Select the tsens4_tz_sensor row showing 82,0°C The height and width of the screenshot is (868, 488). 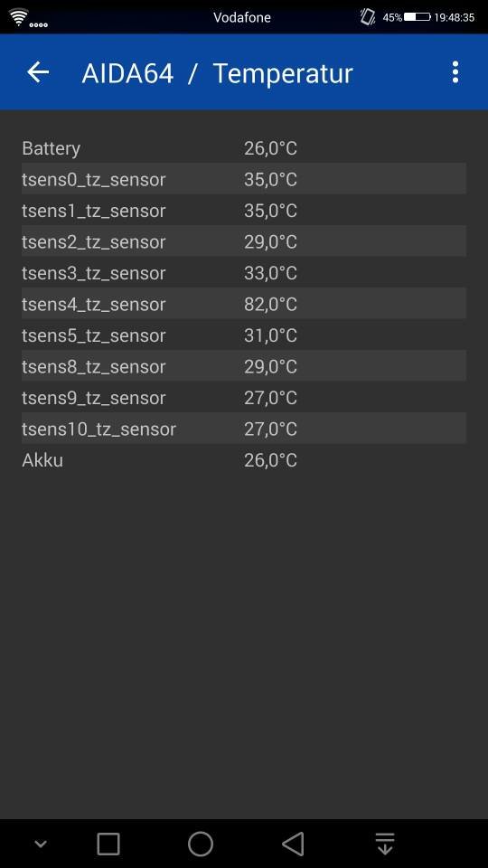click(x=244, y=304)
